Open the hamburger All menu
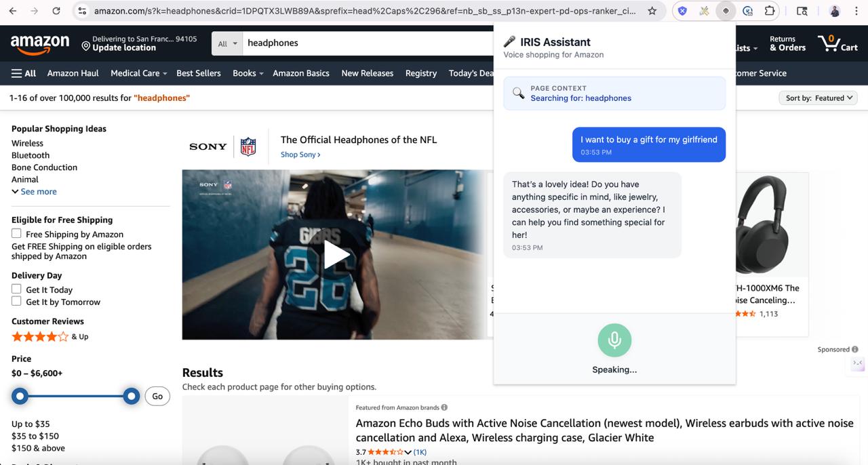 point(24,73)
